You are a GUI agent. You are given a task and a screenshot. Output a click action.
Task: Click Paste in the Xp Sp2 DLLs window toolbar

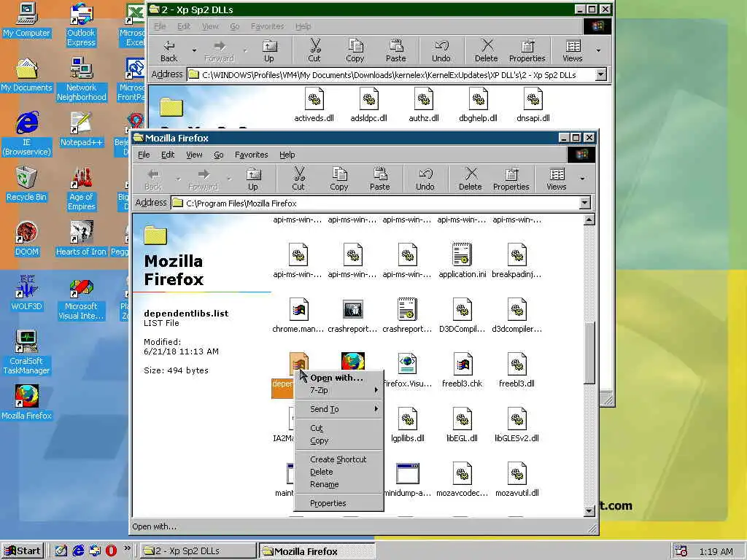click(x=396, y=50)
